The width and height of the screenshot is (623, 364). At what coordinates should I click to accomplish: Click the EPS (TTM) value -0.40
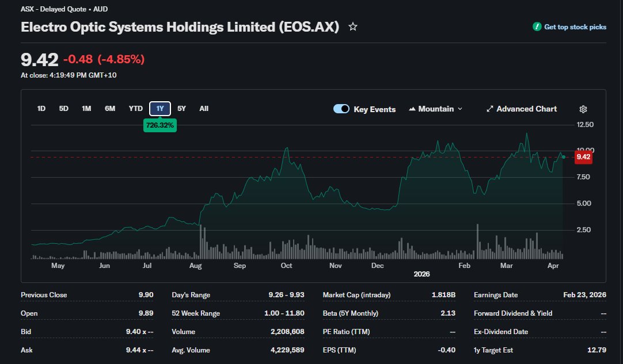point(447,350)
